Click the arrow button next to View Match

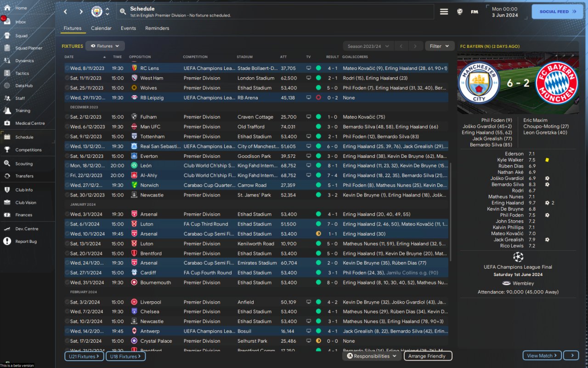[571, 356]
